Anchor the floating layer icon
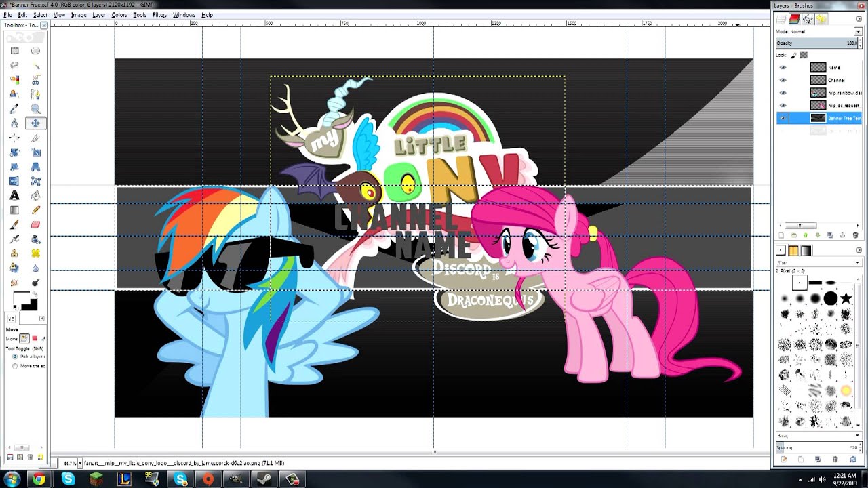 point(843,235)
